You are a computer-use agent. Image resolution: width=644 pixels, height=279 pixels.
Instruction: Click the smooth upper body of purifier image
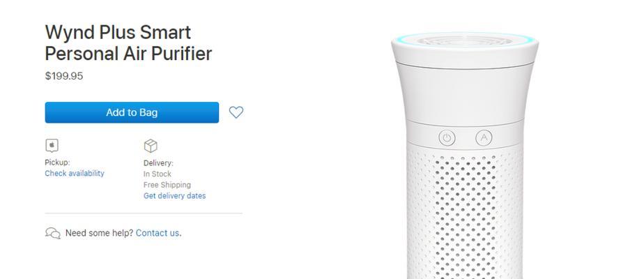[x=465, y=93]
